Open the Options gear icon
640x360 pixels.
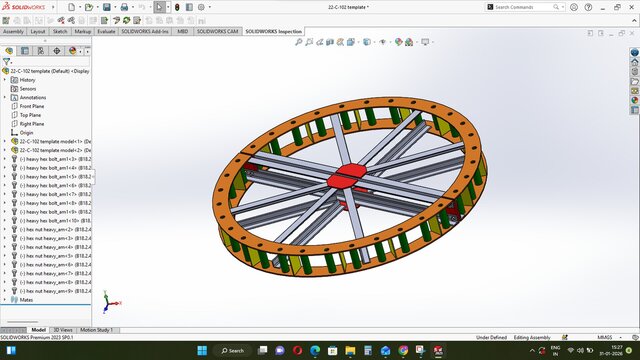201,7
